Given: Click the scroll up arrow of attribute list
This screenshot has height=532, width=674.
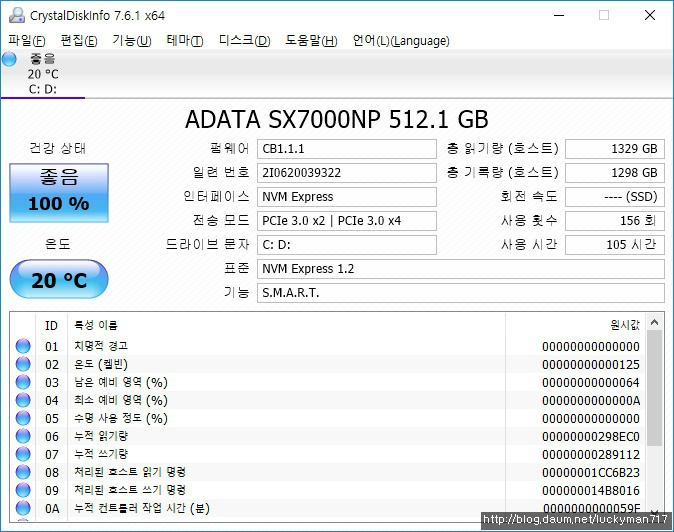Looking at the screenshot, I should tap(655, 322).
